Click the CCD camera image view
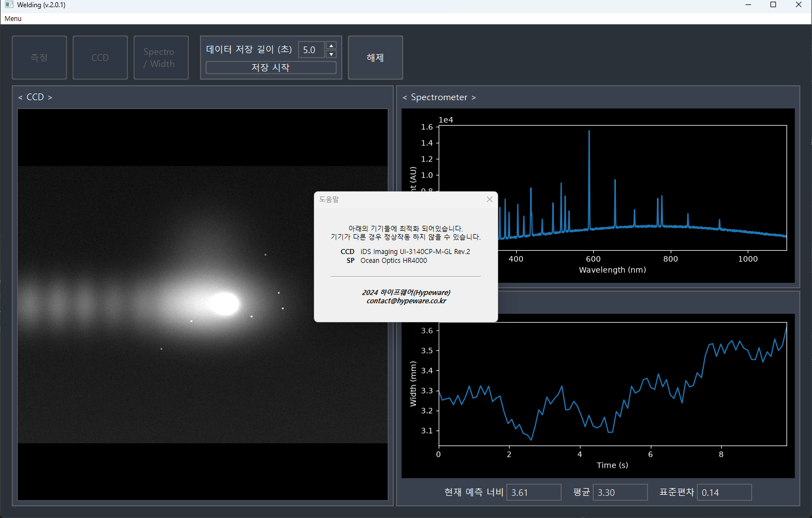This screenshot has width=812, height=518. click(203, 304)
